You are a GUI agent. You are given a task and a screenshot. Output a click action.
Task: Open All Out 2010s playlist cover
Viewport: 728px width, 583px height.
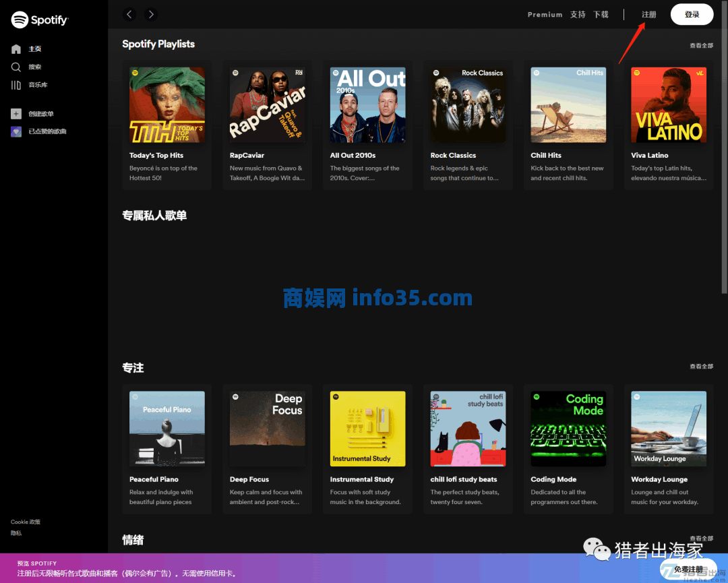pos(368,105)
